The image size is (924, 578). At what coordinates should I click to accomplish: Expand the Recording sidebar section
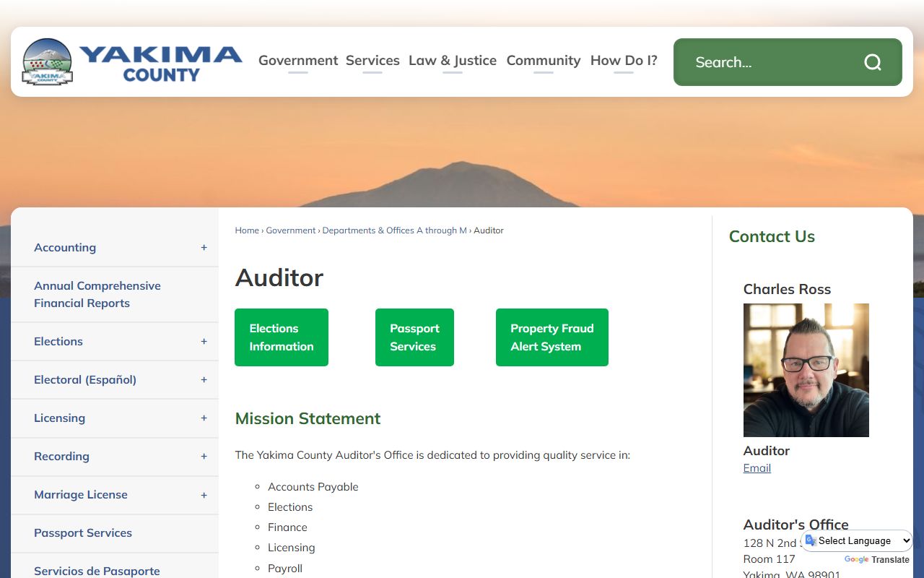[204, 457]
